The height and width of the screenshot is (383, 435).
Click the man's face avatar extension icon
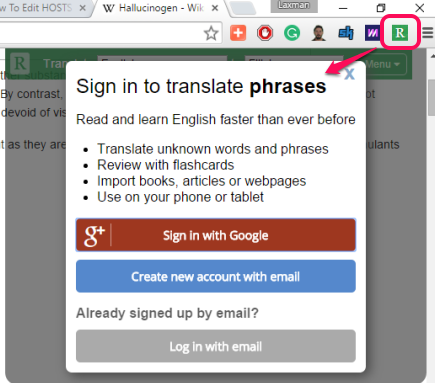point(319,33)
